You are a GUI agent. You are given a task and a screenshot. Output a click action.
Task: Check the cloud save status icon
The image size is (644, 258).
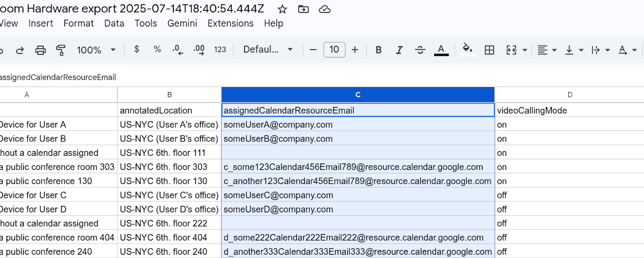[x=324, y=9]
